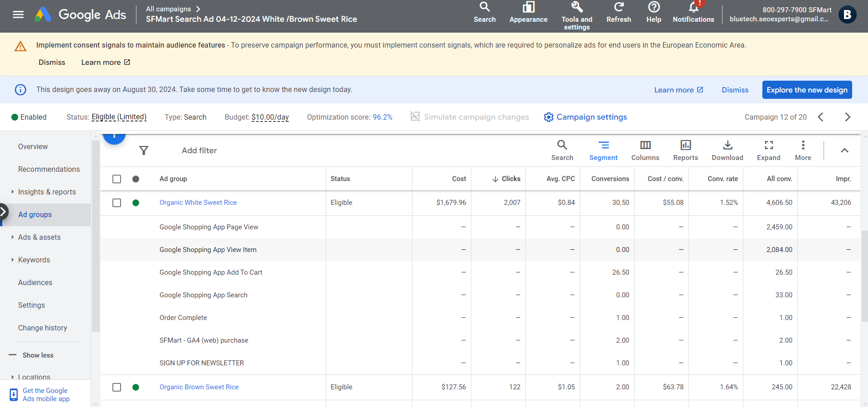Go to the next campaign arrow

click(848, 117)
